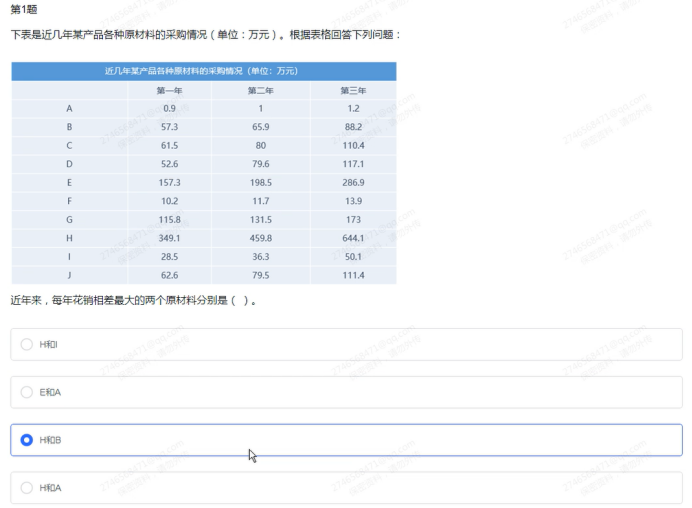Pick the H和A answer option

click(27, 488)
